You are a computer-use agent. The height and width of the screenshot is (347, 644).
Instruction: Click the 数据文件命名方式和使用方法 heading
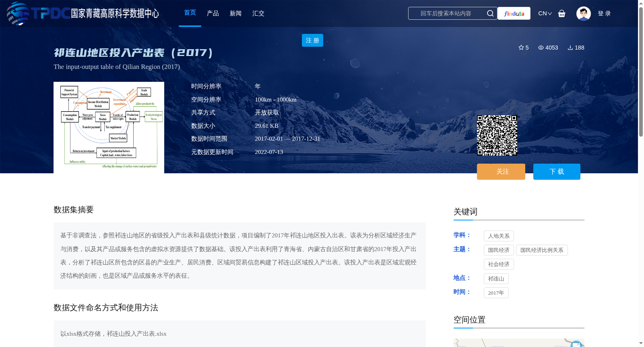coord(106,308)
